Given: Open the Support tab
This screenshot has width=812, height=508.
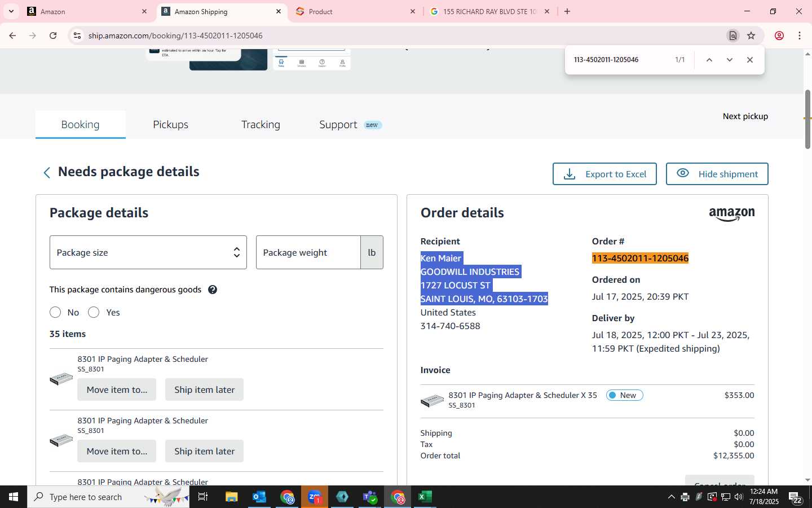Looking at the screenshot, I should coord(350,125).
